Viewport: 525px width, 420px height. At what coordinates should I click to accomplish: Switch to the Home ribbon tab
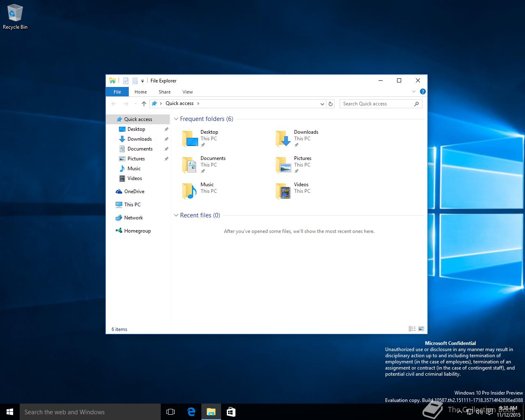[141, 92]
